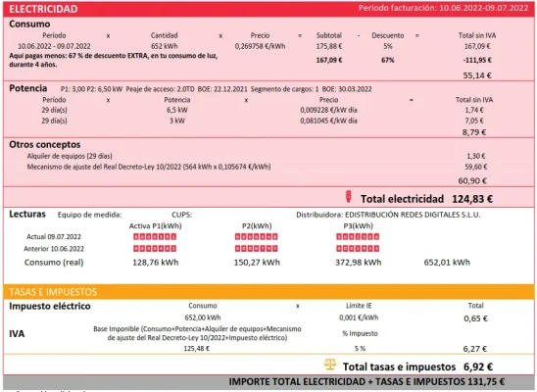Click the Consumo section heading
The width and height of the screenshot is (537, 392).
click(29, 24)
